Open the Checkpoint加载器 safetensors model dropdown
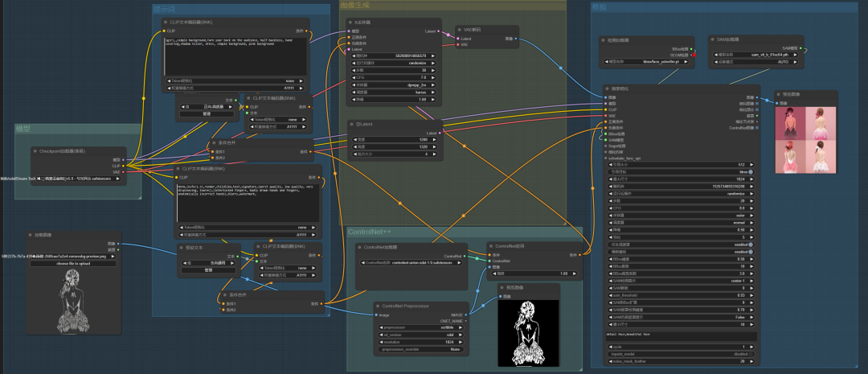868x374 pixels. (x=79, y=179)
